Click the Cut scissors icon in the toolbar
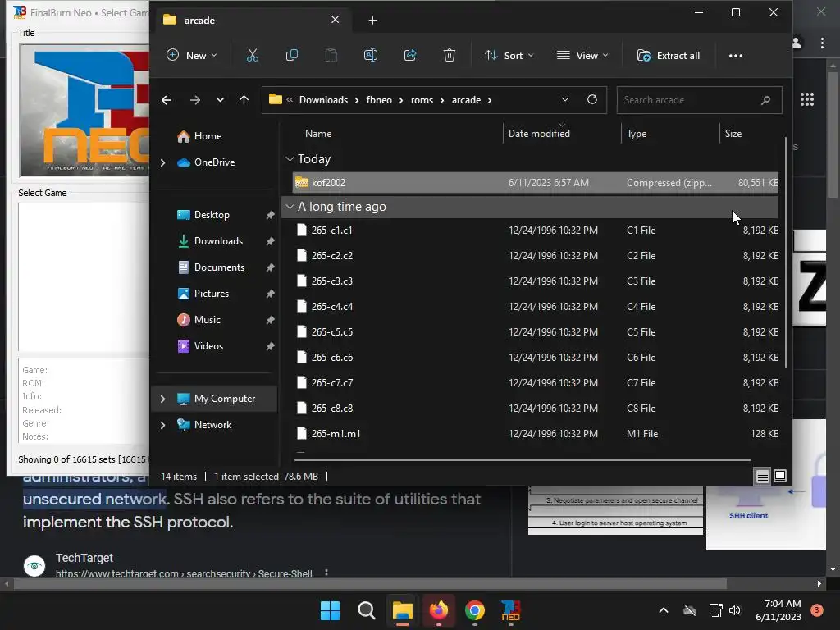 (253, 55)
